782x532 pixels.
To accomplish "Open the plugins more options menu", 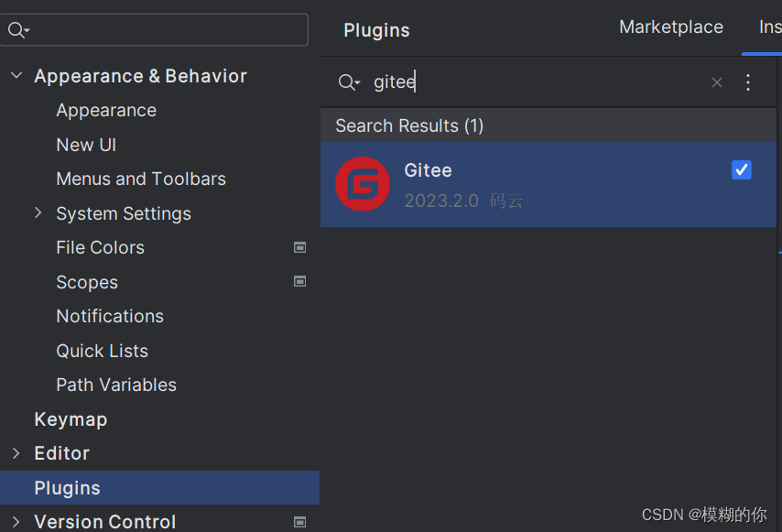I will click(748, 82).
